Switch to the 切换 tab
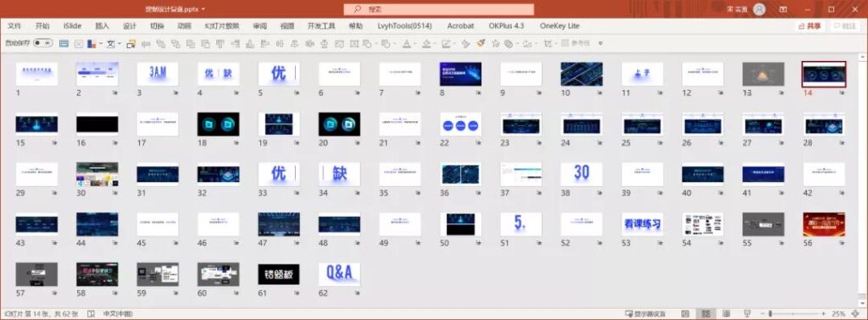The image size is (868, 320). 157,26
